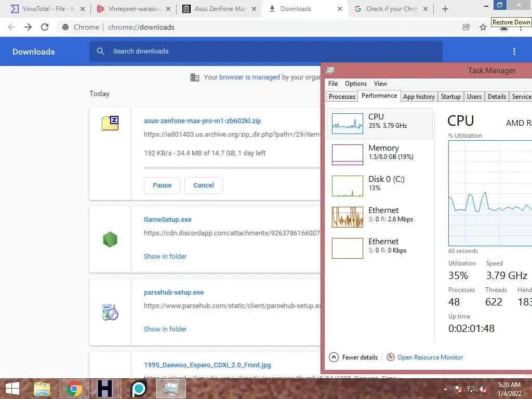Image resolution: width=532 pixels, height=399 pixels.
Task: Close the Asus ZenFone Max tab
Action: tap(254, 9)
